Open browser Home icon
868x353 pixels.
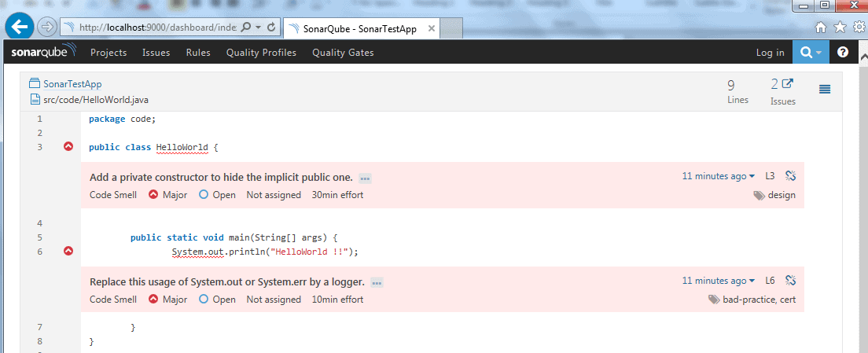click(822, 27)
